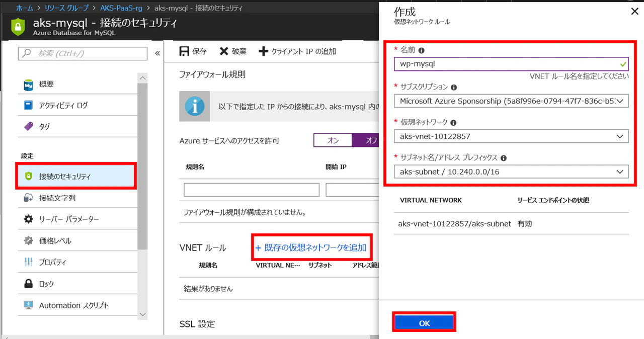Click 既存の仮想ネットワークを追加 link

311,247
